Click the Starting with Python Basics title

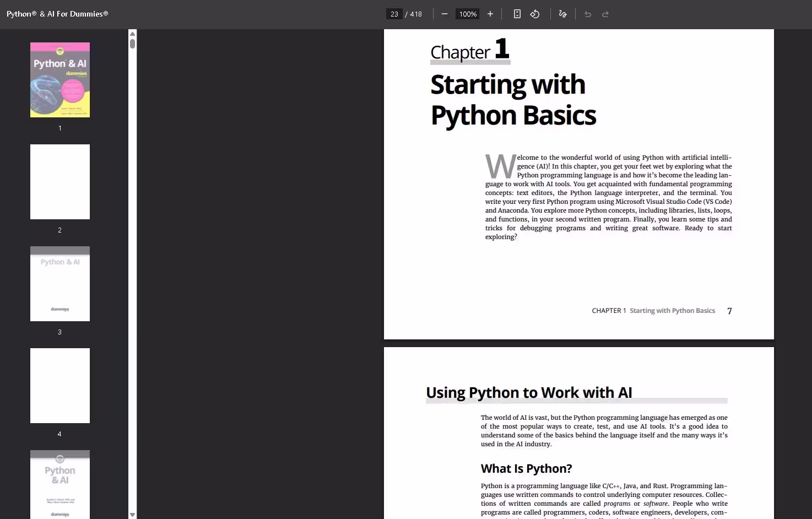513,100
